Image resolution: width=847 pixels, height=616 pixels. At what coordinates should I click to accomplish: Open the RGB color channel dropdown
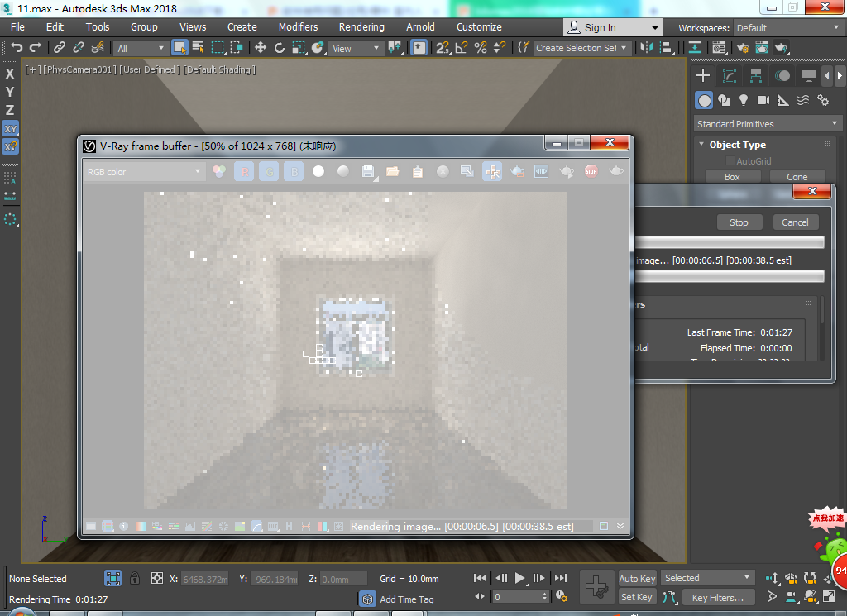coord(144,172)
